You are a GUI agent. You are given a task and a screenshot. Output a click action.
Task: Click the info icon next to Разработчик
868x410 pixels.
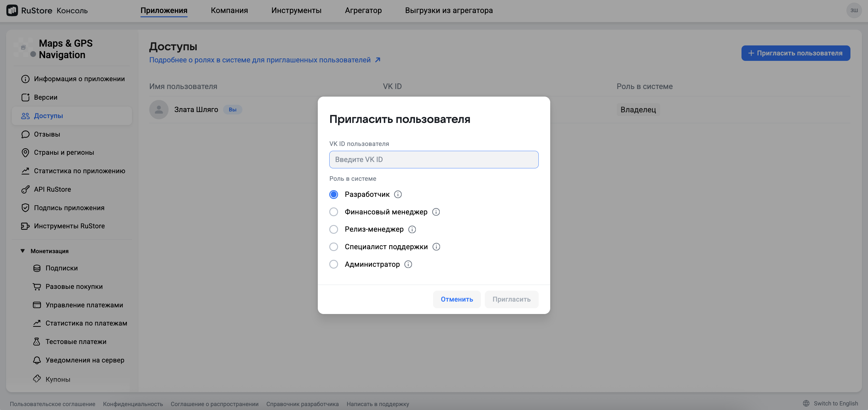(x=398, y=194)
